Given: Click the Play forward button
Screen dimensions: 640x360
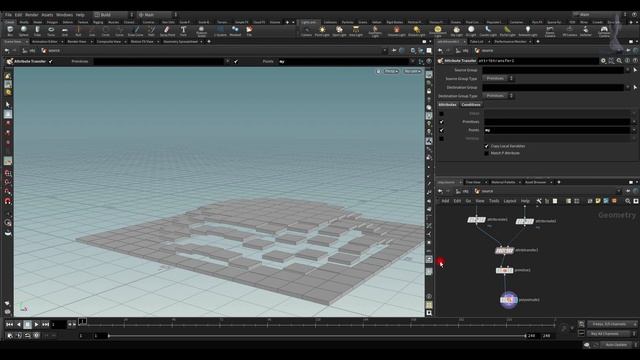Looking at the screenshot, I should [36, 324].
